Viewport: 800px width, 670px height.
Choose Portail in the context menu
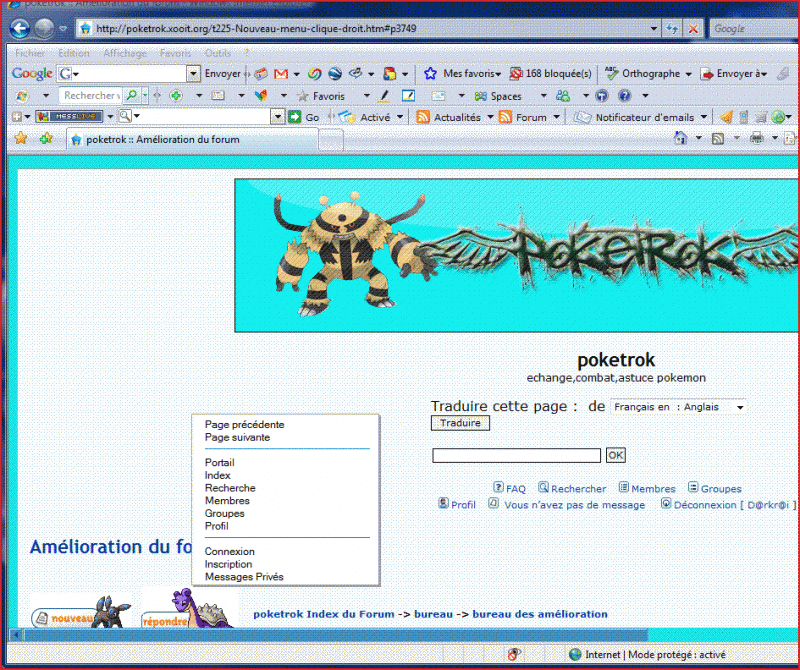click(219, 462)
